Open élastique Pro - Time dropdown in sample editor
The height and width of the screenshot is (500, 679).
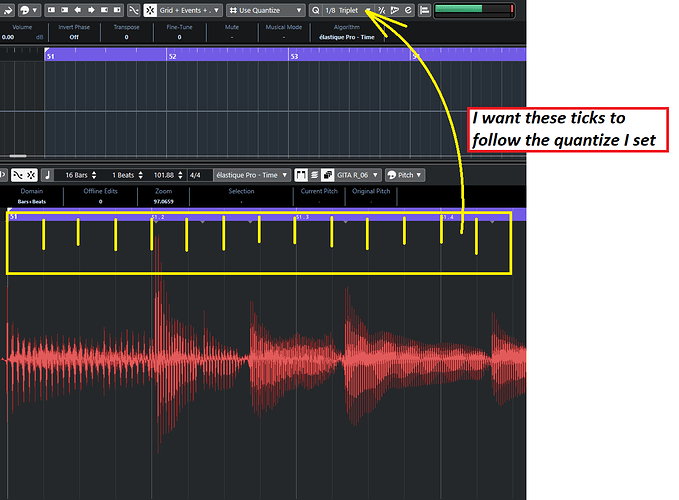252,175
